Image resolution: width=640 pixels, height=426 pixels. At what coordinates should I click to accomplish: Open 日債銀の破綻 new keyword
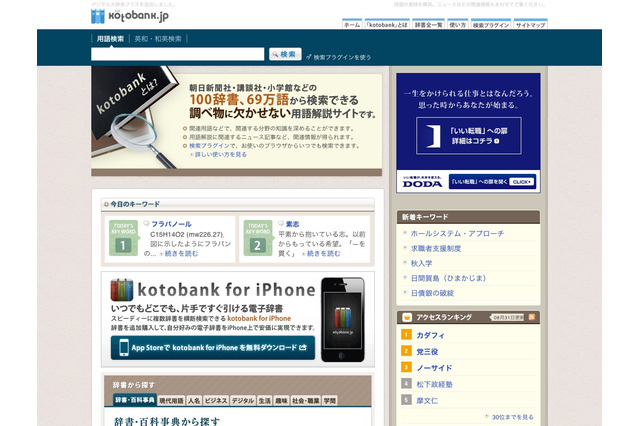point(432,293)
